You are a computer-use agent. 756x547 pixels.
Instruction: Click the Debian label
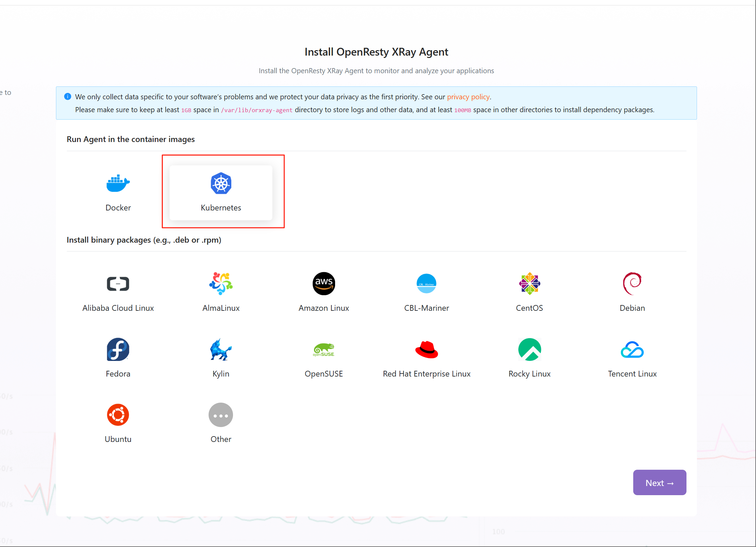[632, 308]
